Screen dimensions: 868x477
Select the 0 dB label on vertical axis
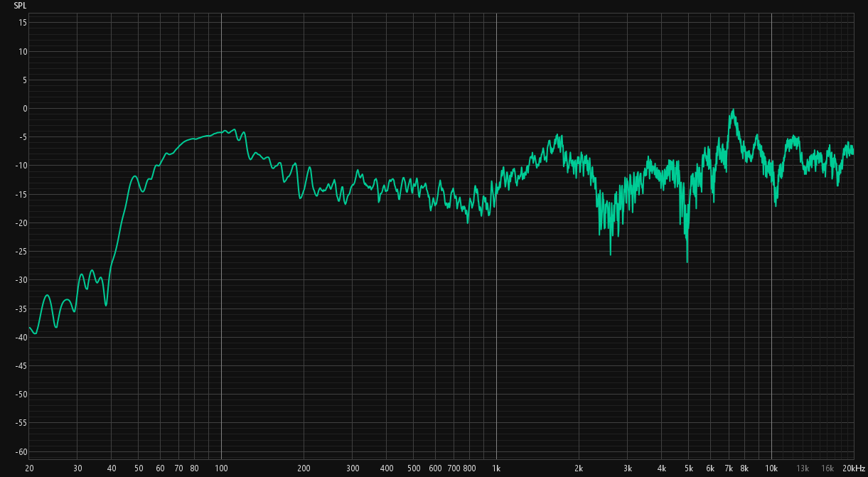(24, 109)
